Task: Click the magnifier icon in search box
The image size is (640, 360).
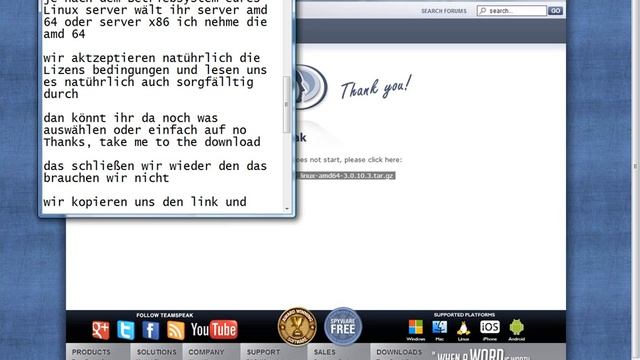Action: tap(483, 11)
